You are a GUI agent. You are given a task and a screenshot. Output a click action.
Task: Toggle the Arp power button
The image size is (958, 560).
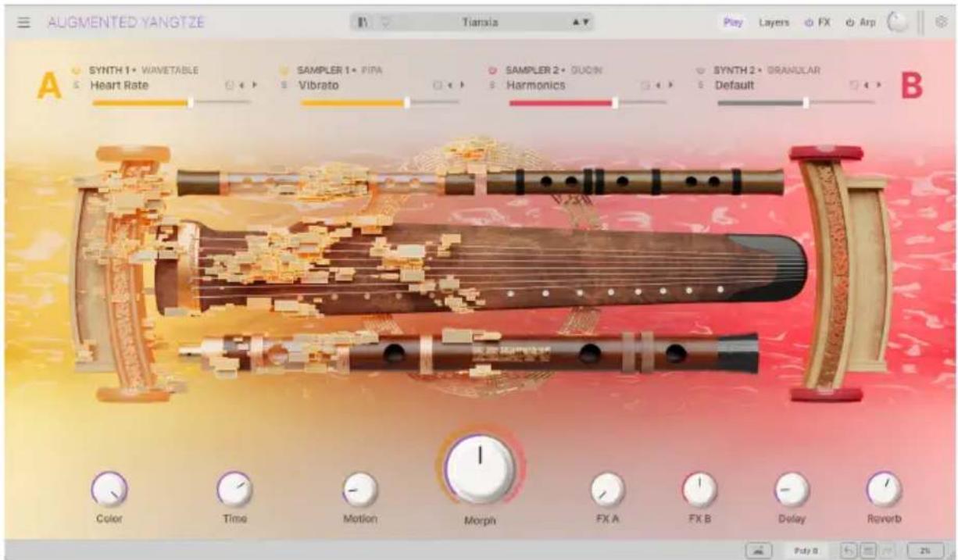(x=849, y=23)
